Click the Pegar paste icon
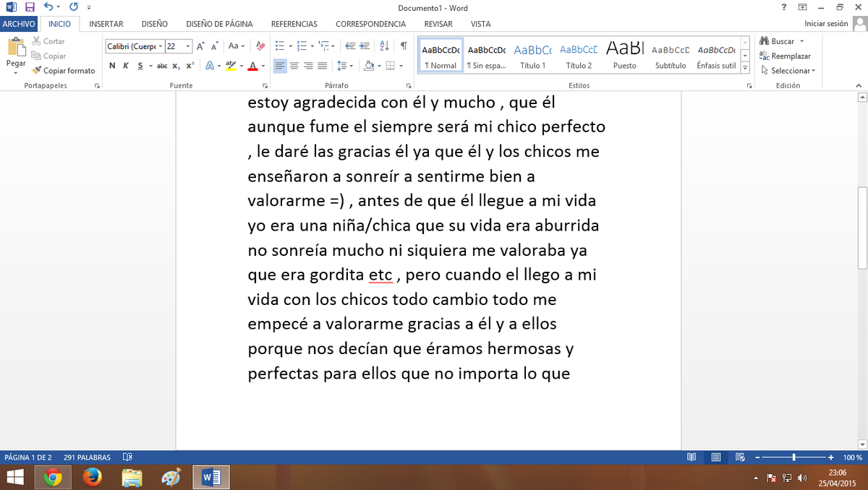This screenshot has width=868, height=490. coord(16,48)
